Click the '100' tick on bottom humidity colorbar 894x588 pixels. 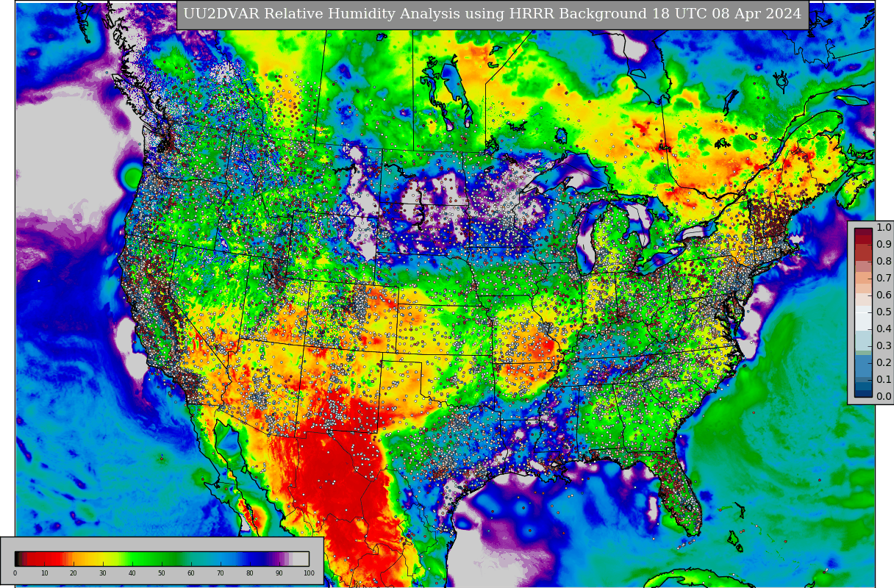click(x=309, y=573)
